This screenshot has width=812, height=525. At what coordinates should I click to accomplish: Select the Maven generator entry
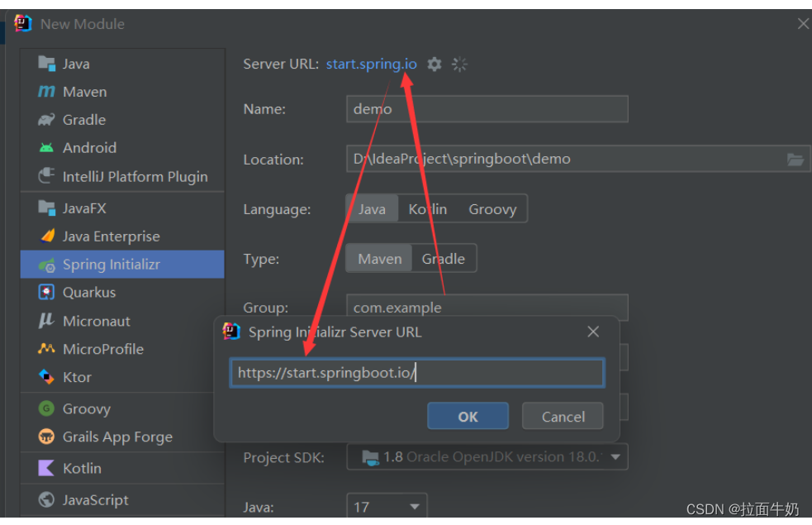pyautogui.click(x=122, y=92)
